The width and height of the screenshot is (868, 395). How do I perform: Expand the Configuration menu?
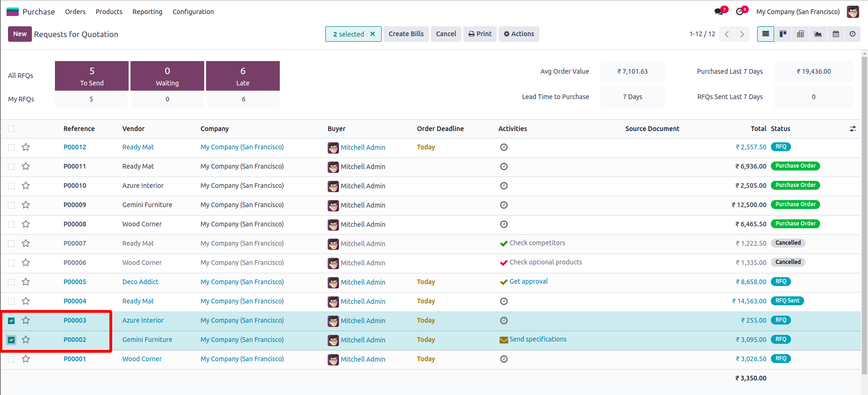click(193, 12)
